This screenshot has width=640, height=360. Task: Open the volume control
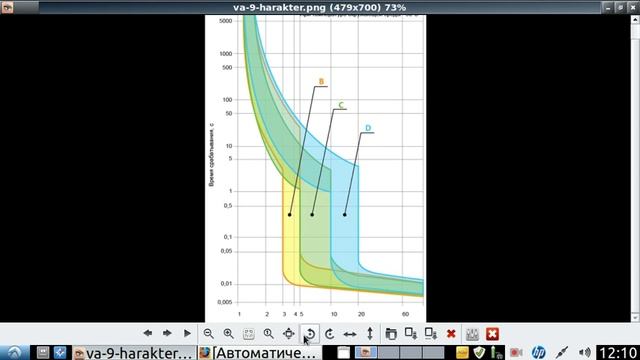coord(584,352)
